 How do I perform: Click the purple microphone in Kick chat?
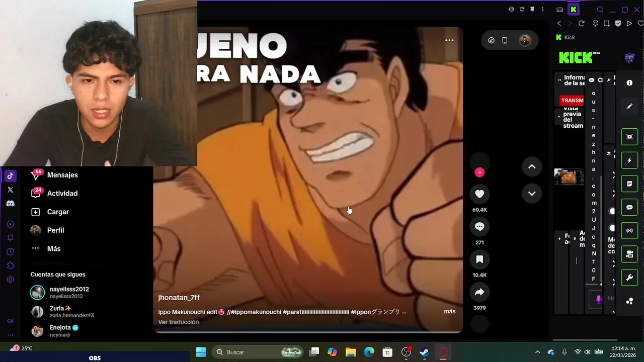tap(598, 299)
